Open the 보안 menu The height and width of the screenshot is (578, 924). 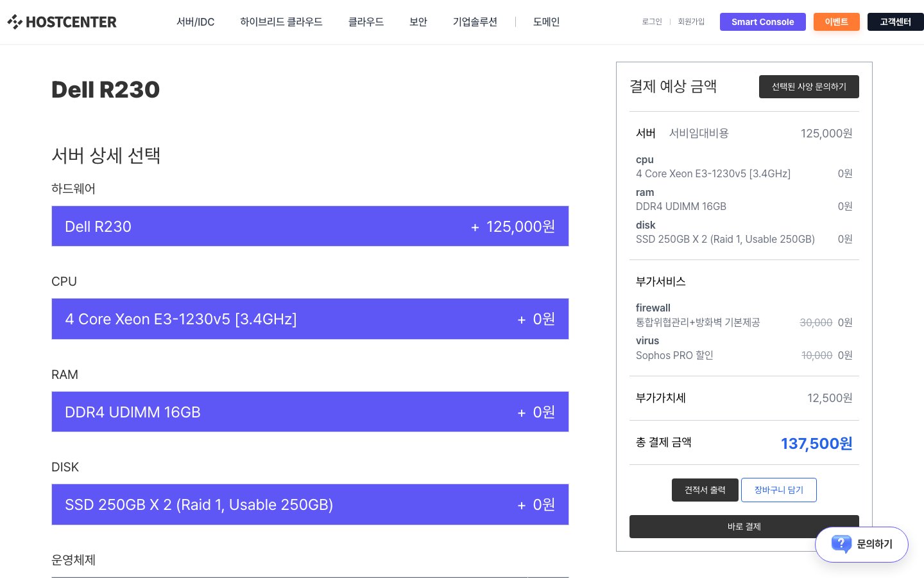point(418,22)
